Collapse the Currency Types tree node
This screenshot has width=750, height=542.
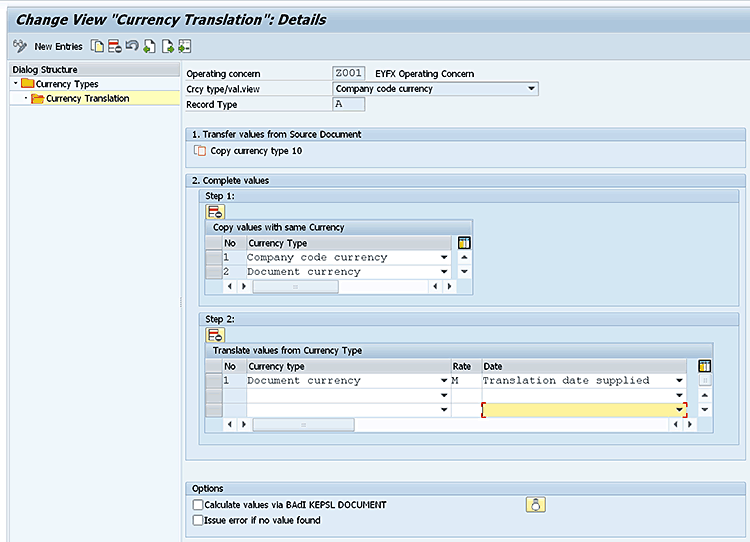[16, 84]
